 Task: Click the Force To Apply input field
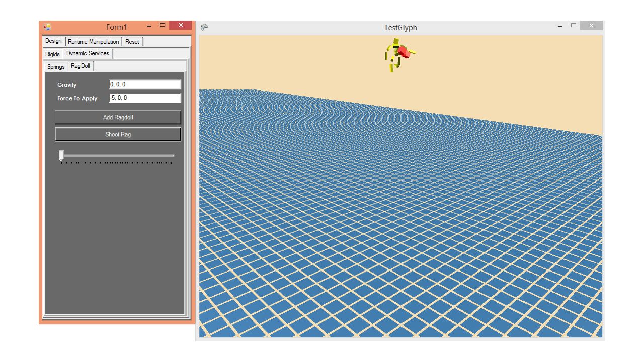(145, 98)
